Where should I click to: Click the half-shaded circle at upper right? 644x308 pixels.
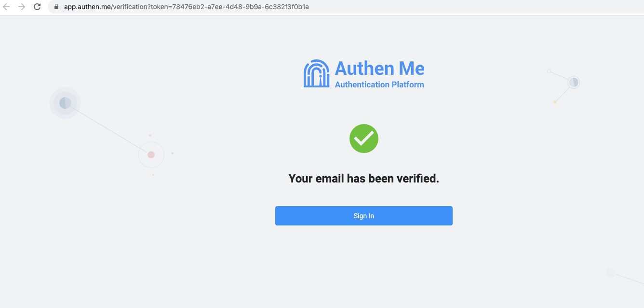[x=573, y=83]
